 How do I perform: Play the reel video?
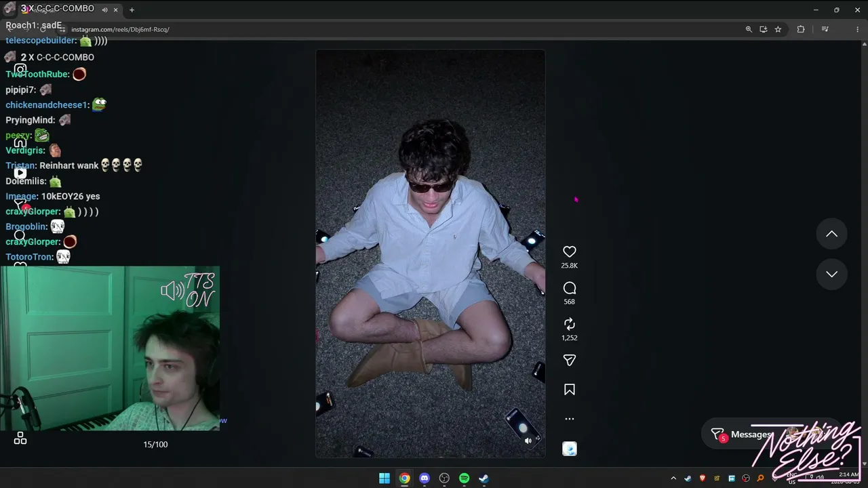[430, 253]
